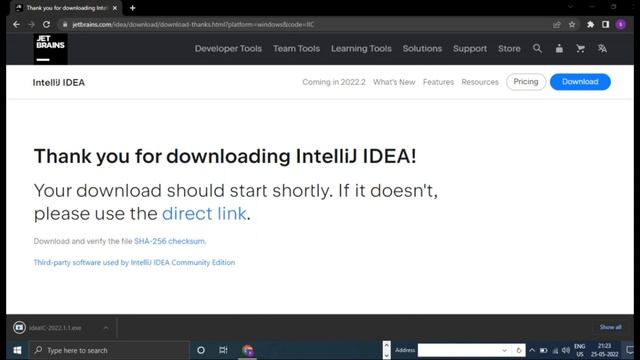Click the Pricing button
Screen dimensions: 640x360
tap(526, 82)
